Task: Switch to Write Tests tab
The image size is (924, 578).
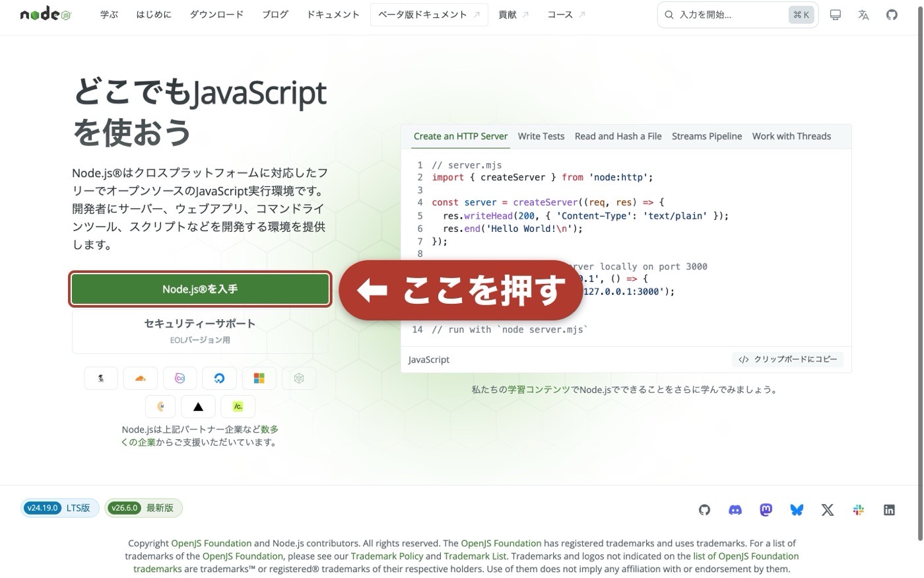Action: (541, 136)
